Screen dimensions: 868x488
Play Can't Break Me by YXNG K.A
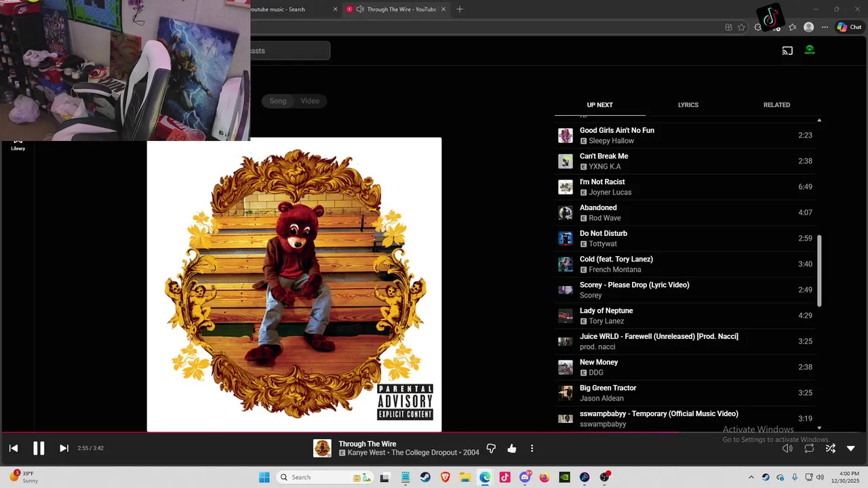coord(685,161)
